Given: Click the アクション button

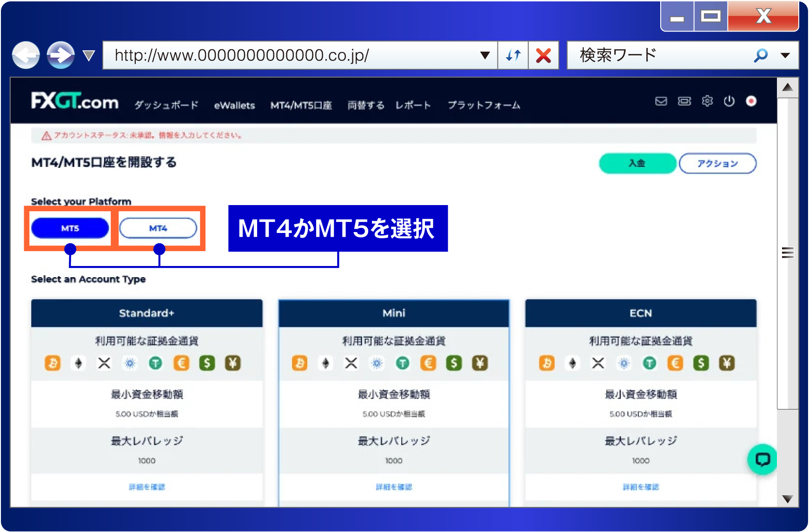Looking at the screenshot, I should (718, 163).
